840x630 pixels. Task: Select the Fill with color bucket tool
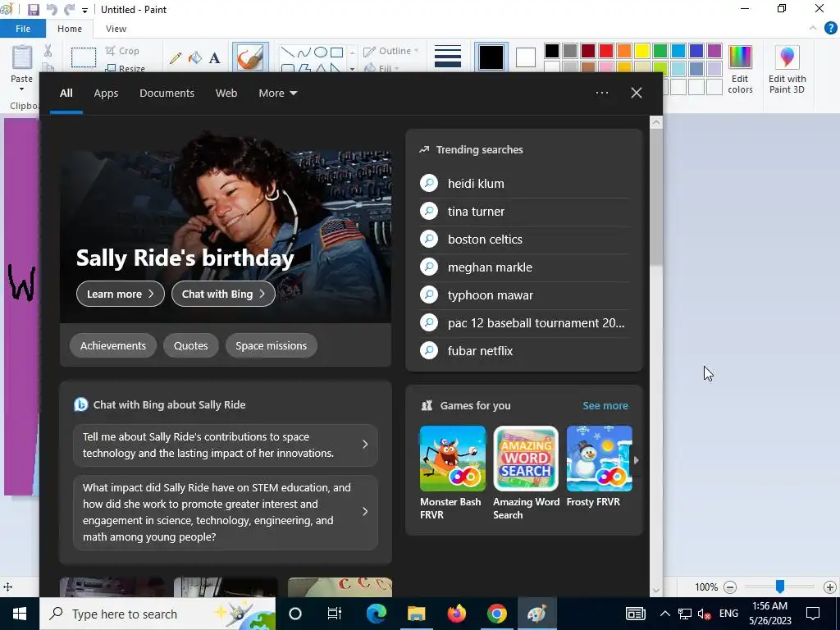(195, 58)
